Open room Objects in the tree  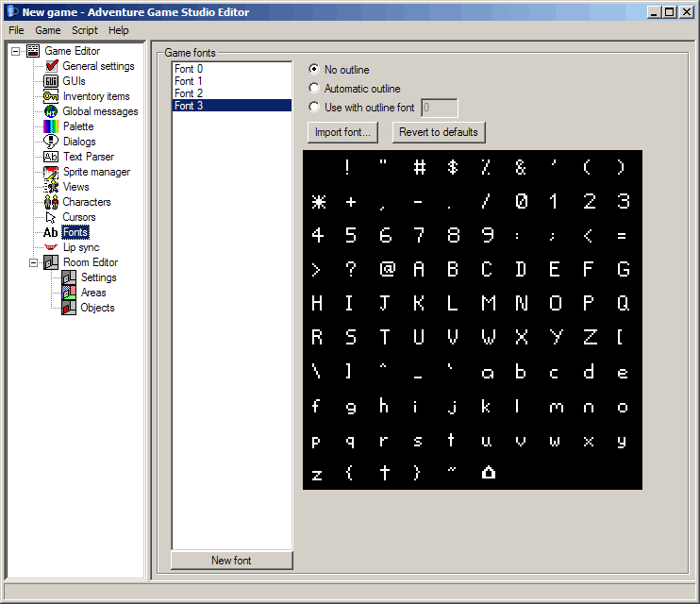97,308
